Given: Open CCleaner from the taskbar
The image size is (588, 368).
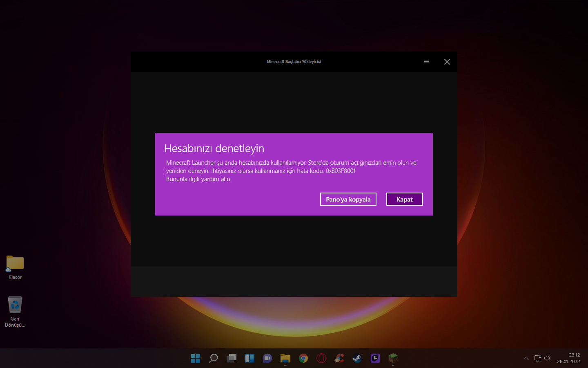Looking at the screenshot, I should pos(339,358).
